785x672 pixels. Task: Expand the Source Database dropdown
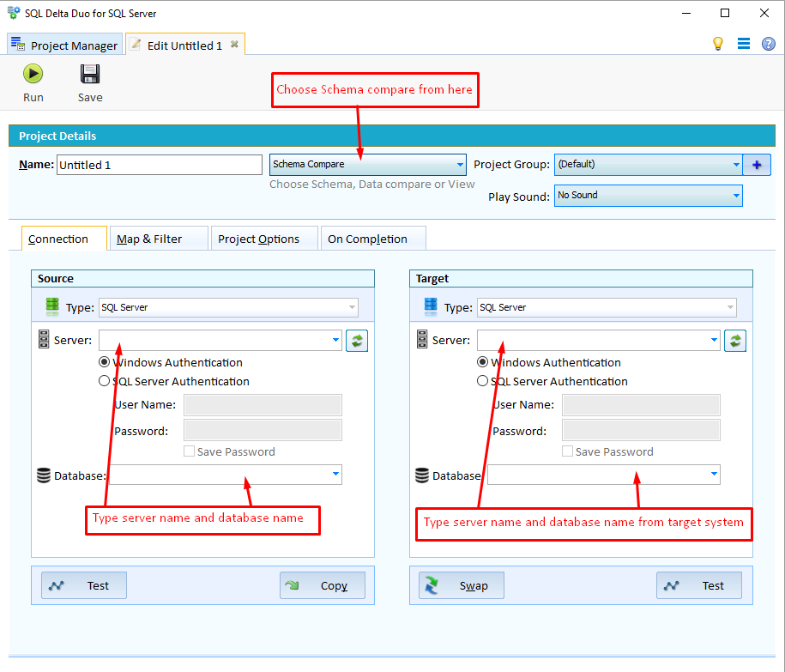[334, 474]
